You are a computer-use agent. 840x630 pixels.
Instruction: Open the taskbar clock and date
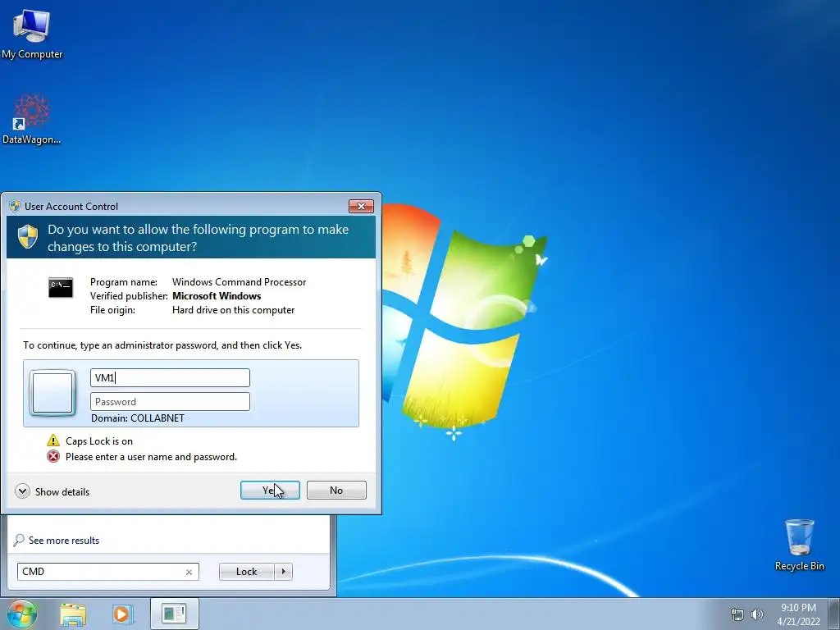[798, 614]
